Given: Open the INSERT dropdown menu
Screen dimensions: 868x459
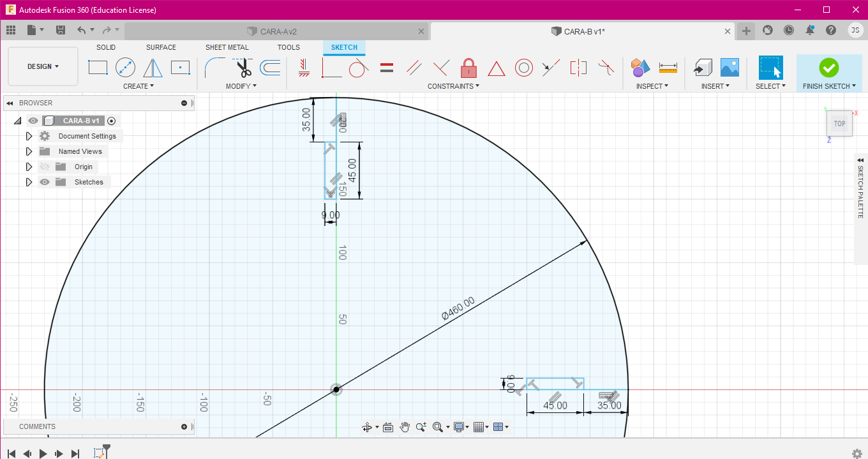Looking at the screenshot, I should point(715,86).
